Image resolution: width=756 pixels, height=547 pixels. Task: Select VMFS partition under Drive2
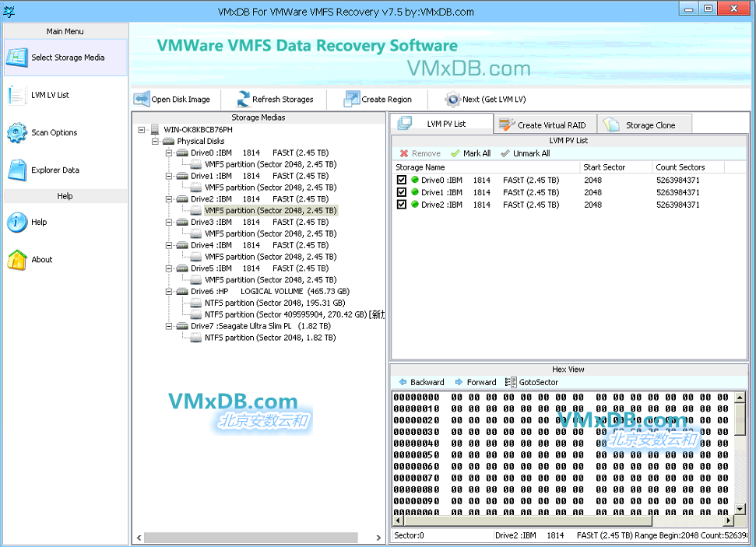tap(270, 211)
